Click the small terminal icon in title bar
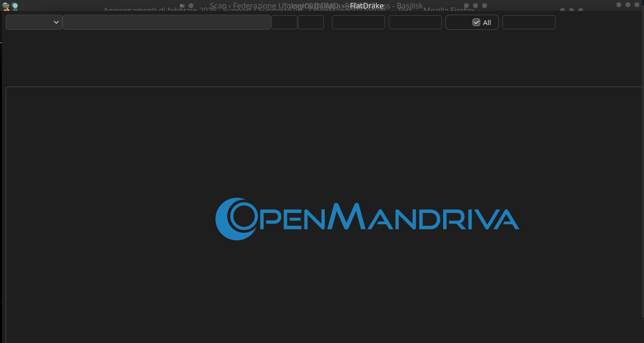 [182, 6]
